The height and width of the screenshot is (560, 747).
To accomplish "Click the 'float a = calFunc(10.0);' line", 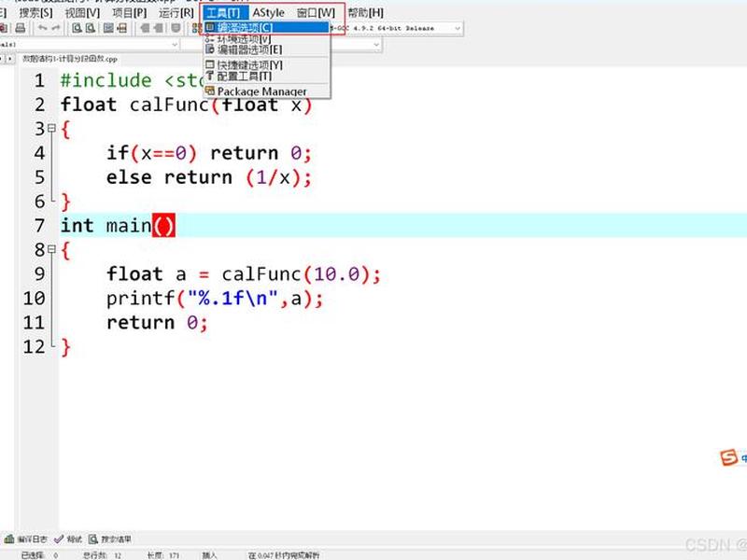I will [244, 273].
